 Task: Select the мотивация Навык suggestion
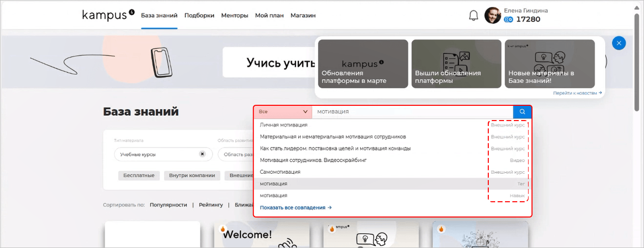(392, 195)
